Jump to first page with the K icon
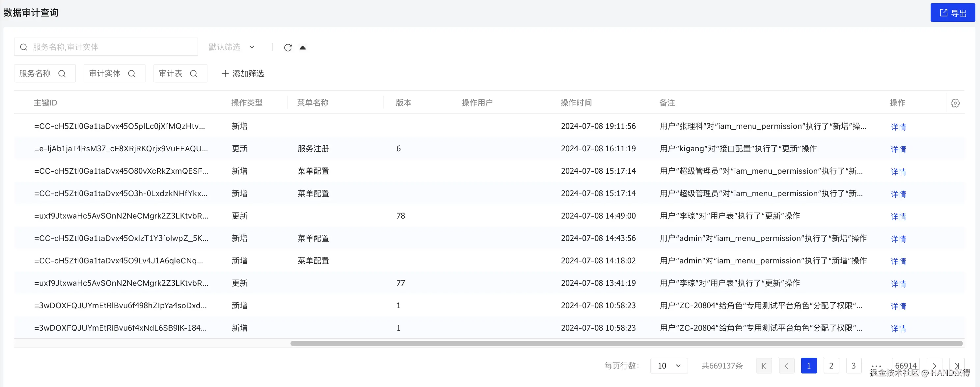This screenshot has width=980, height=387. coord(764,366)
